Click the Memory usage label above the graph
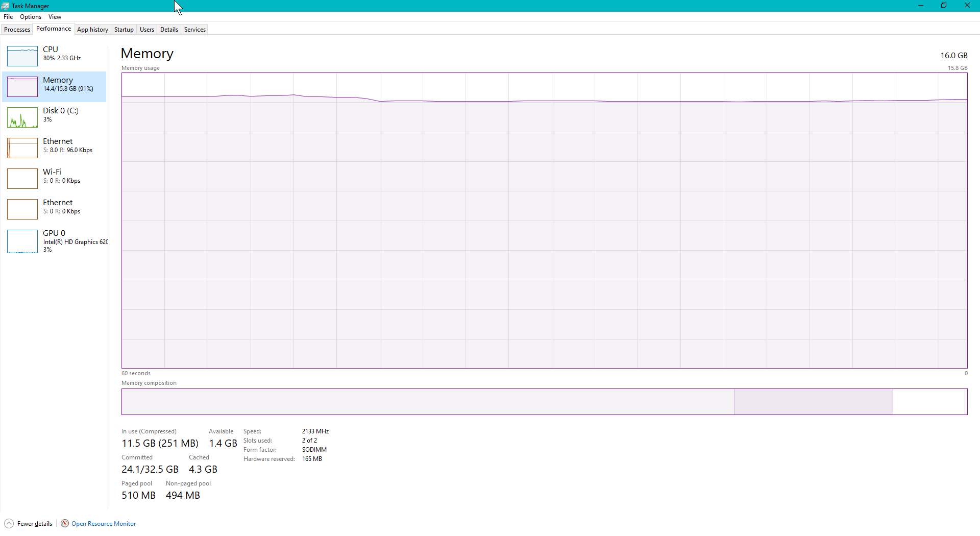Image resolution: width=980 pixels, height=536 pixels. 140,68
